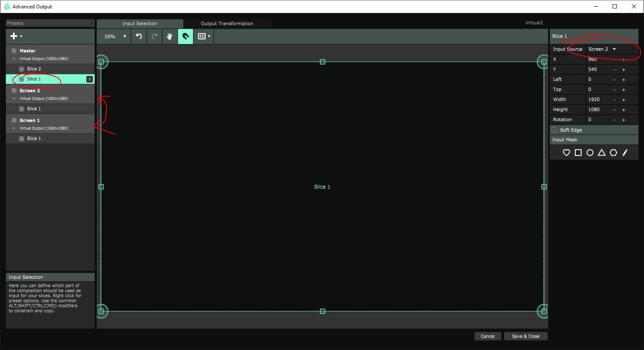Image resolution: width=644 pixels, height=350 pixels.
Task: Click the Save & Close button
Action: 526,336
